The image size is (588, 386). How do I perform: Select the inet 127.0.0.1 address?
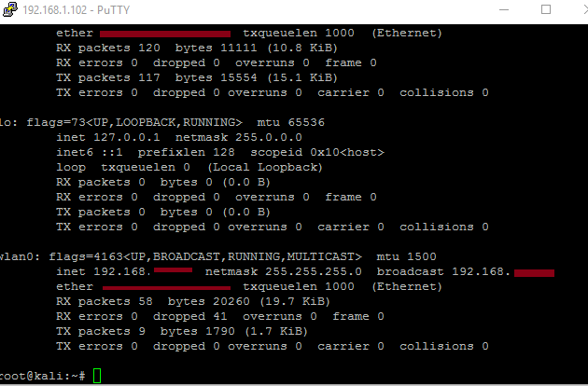pyautogui.click(x=119, y=137)
